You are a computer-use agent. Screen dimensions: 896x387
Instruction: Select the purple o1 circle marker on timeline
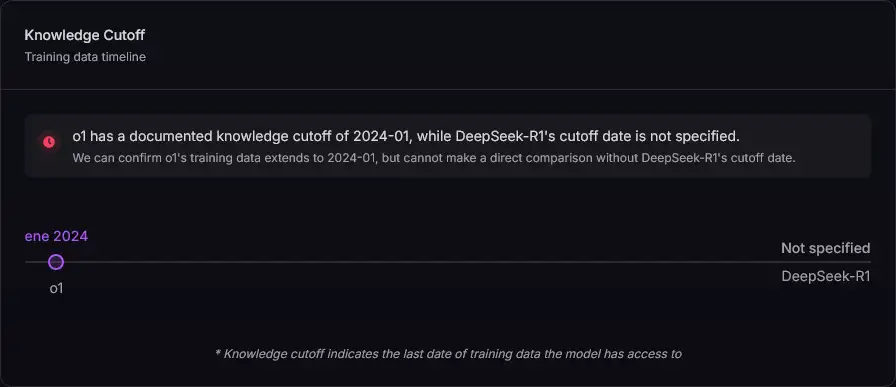point(55,262)
